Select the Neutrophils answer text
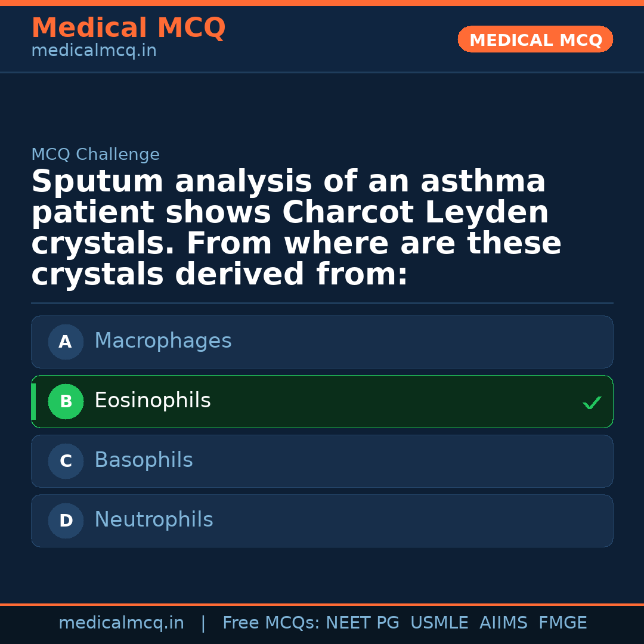The width and height of the screenshot is (644, 644). tap(154, 520)
